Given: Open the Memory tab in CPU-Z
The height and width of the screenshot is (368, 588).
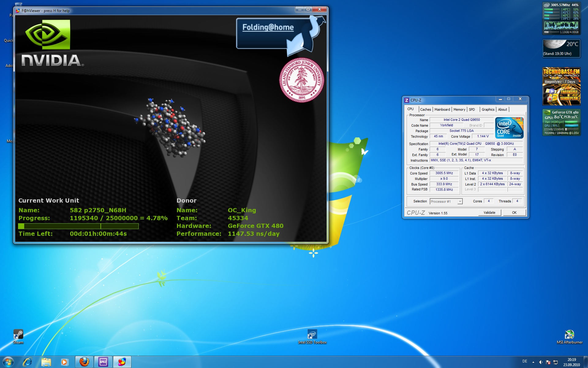Looking at the screenshot, I should pos(459,109).
